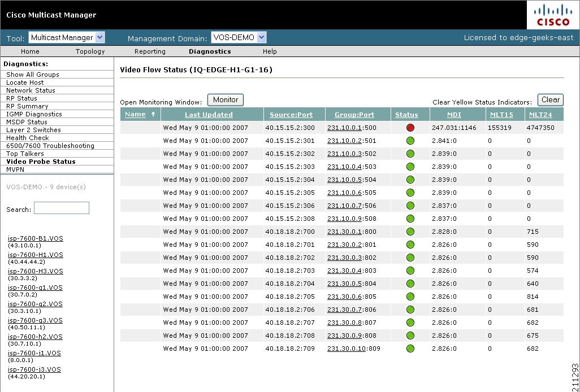Go to the Home tab
Viewport: 580px width, 392px height.
(x=30, y=51)
